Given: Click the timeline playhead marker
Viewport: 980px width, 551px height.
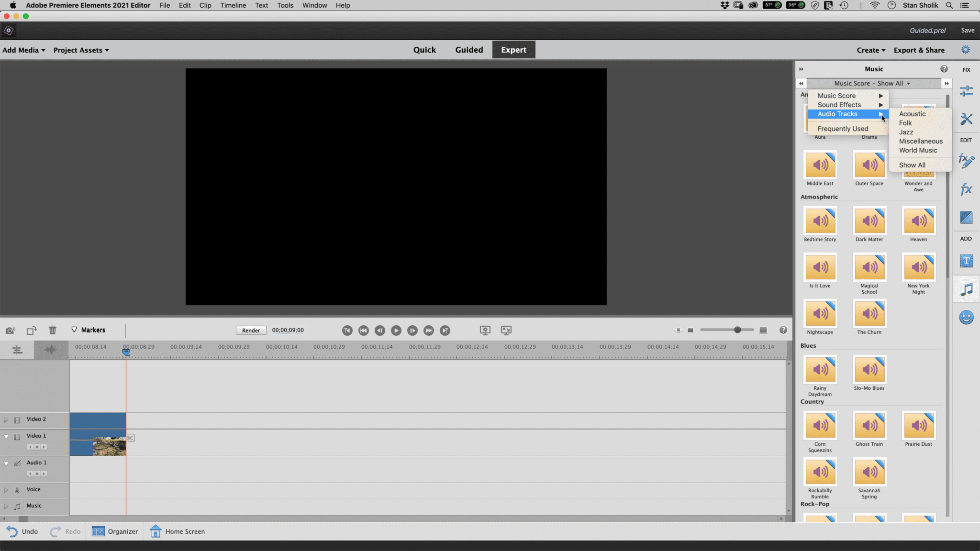Looking at the screenshot, I should pyautogui.click(x=126, y=353).
